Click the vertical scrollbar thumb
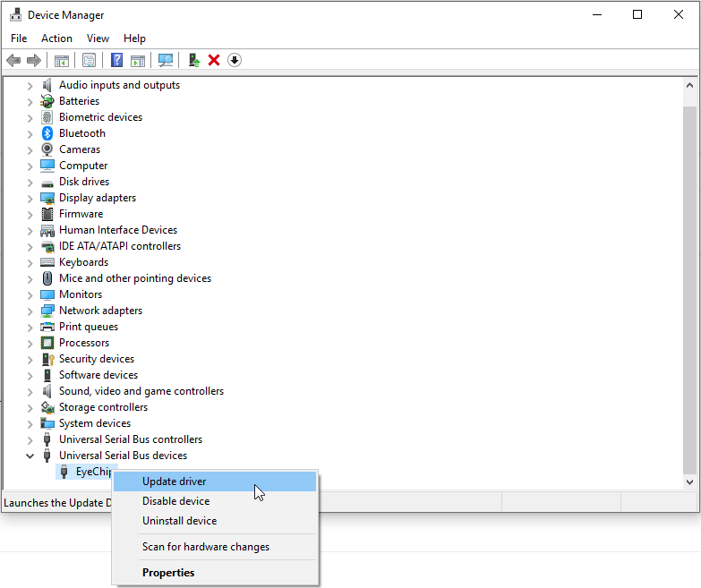Image resolution: width=701 pixels, height=588 pixels. click(689, 291)
